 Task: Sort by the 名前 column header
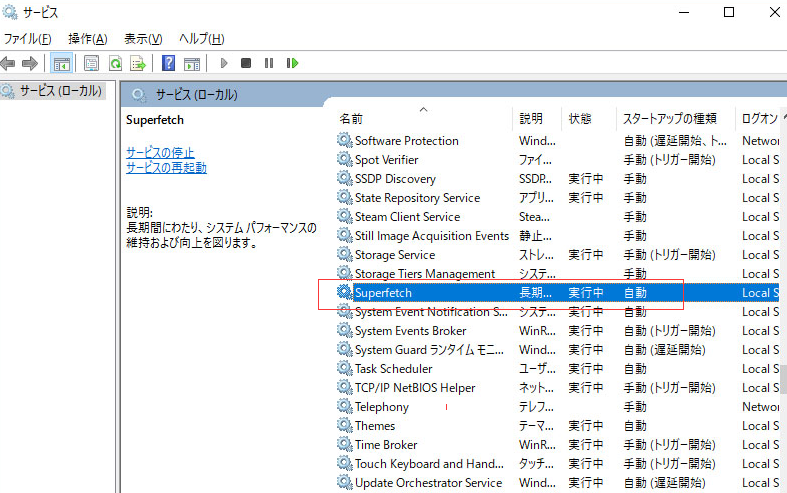point(424,118)
